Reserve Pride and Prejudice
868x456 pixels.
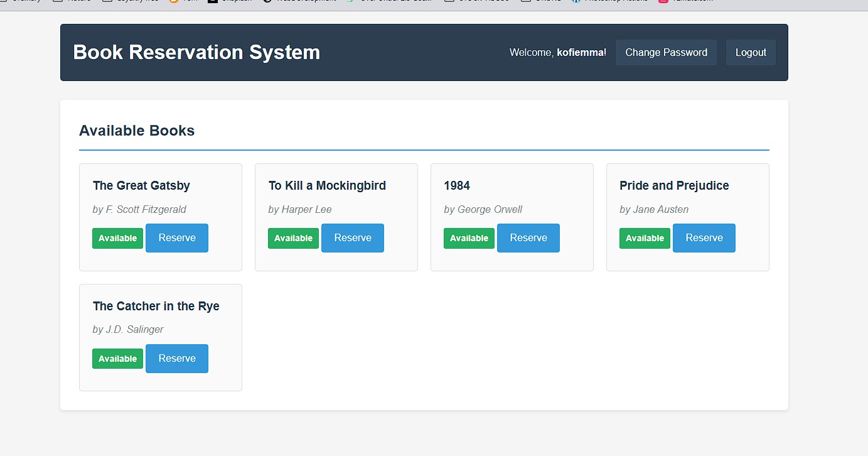tap(704, 238)
